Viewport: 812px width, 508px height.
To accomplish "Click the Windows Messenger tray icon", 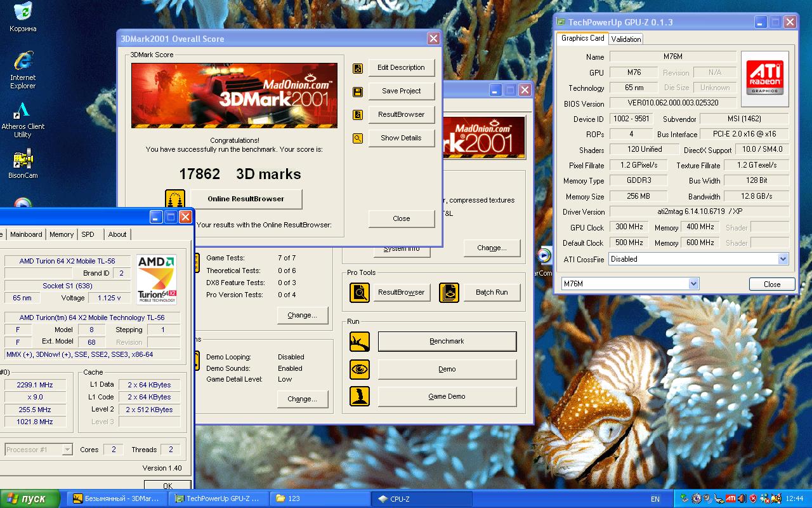I will [766, 498].
